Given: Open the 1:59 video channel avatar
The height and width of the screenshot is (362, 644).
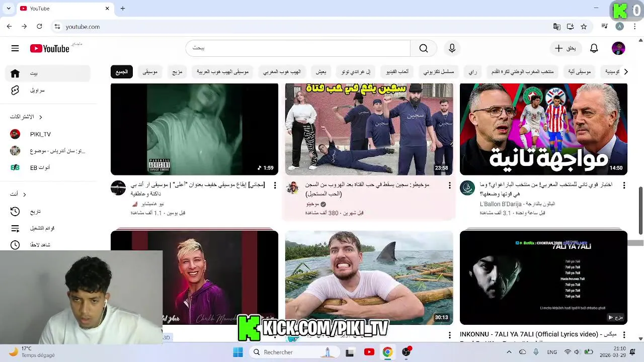Looking at the screenshot, I should tap(118, 188).
